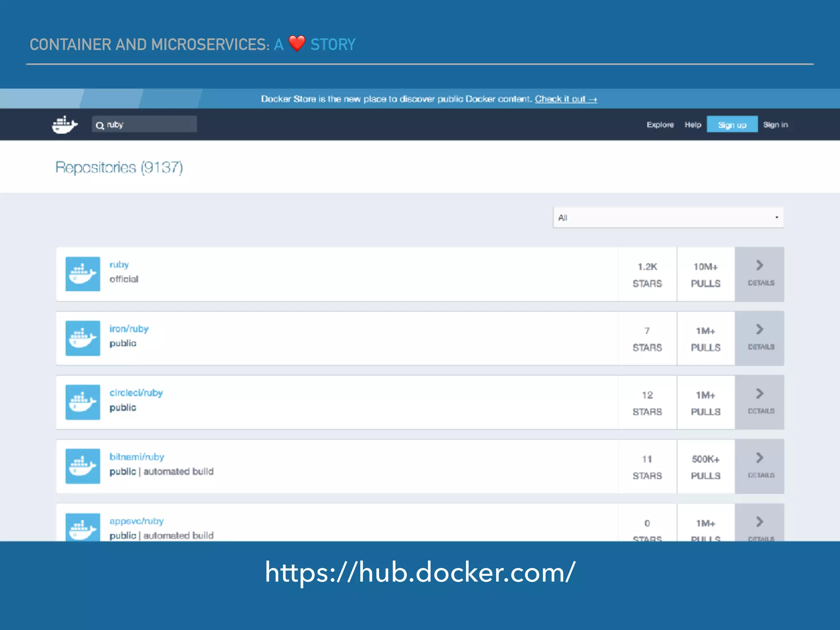Screen dimensions: 840x630
Task: Open the iron/ruby repository link
Action: 129,329
